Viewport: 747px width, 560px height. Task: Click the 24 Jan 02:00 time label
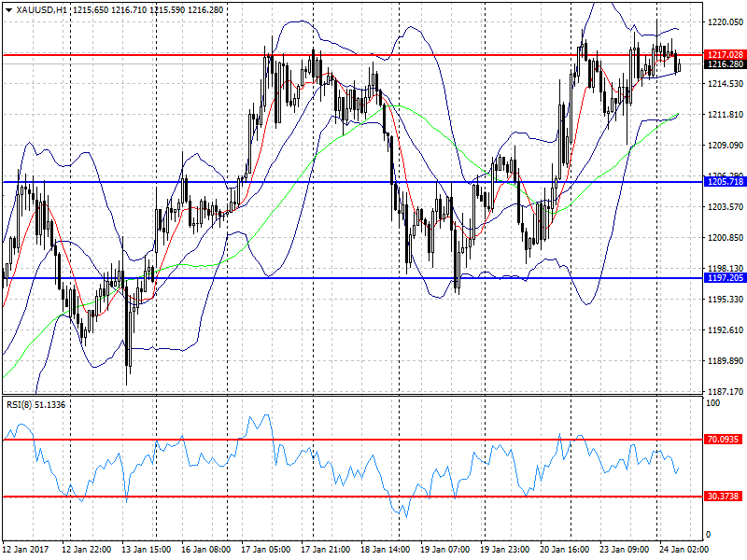click(x=684, y=550)
